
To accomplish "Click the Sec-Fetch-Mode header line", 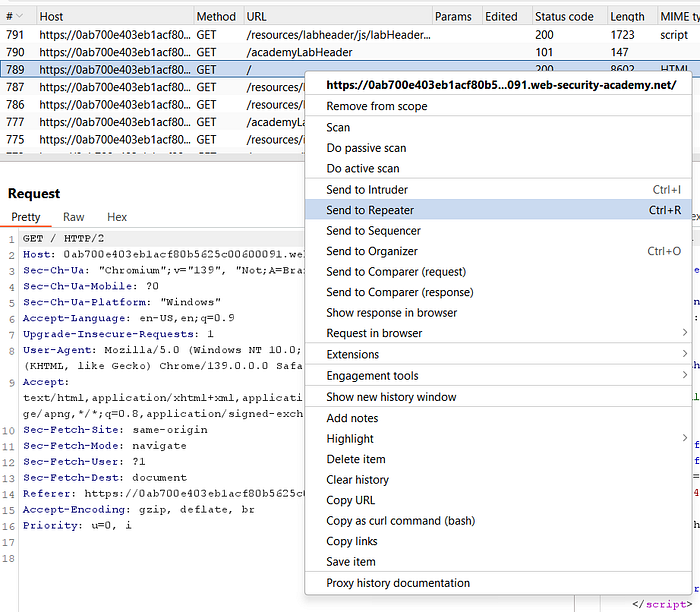I will tap(104, 446).
